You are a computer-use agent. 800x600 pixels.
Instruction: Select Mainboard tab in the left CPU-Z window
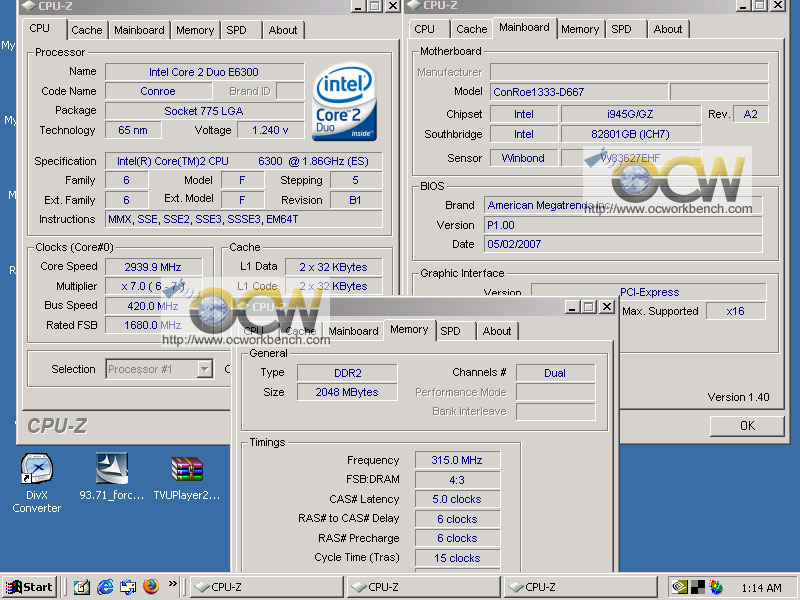(139, 30)
